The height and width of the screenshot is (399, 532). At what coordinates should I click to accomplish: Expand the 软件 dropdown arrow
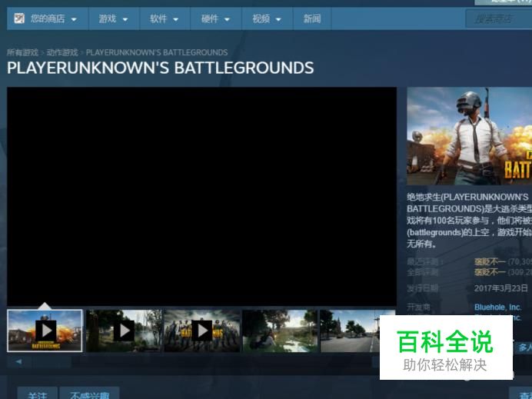pos(176,19)
